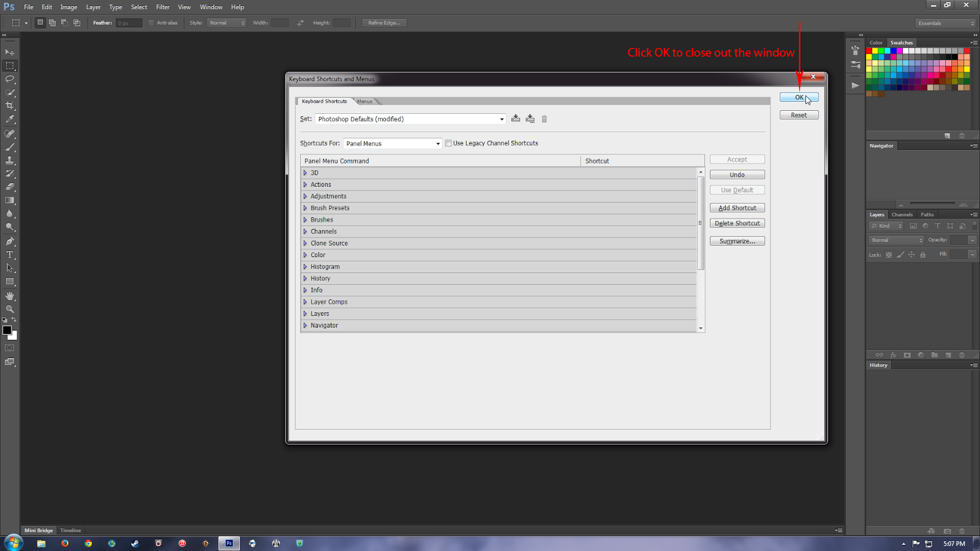Open the Filter menu
Image resolution: width=980 pixels, height=551 pixels.
pyautogui.click(x=163, y=7)
